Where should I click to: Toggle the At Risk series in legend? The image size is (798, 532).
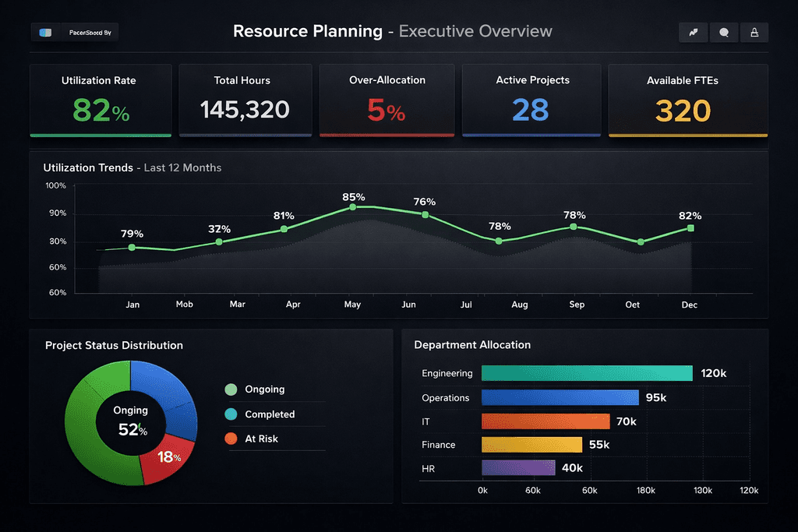pos(261,439)
